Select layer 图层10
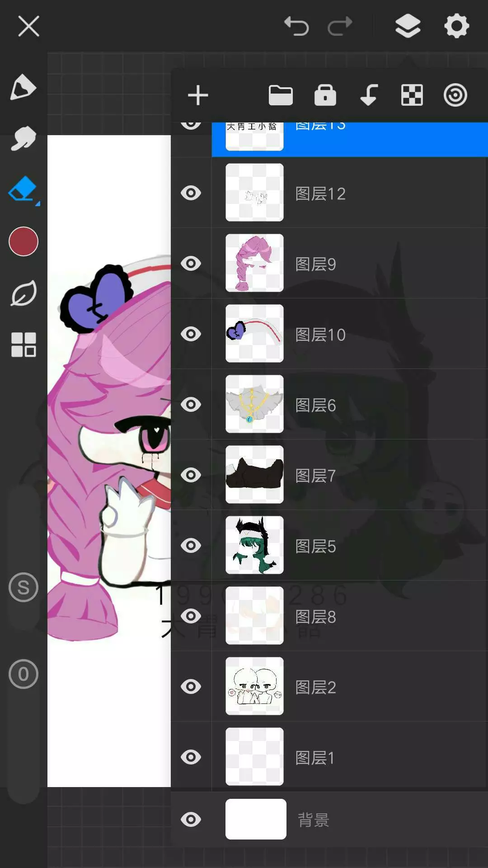 350,334
